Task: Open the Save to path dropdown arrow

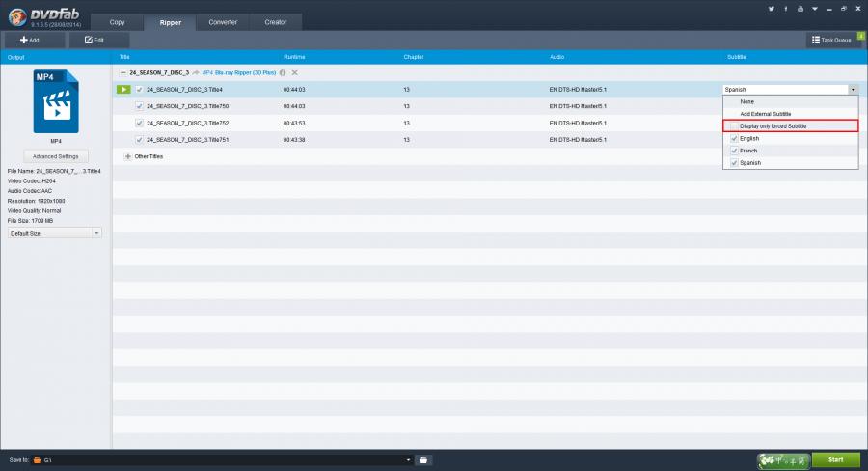Action: click(x=408, y=460)
